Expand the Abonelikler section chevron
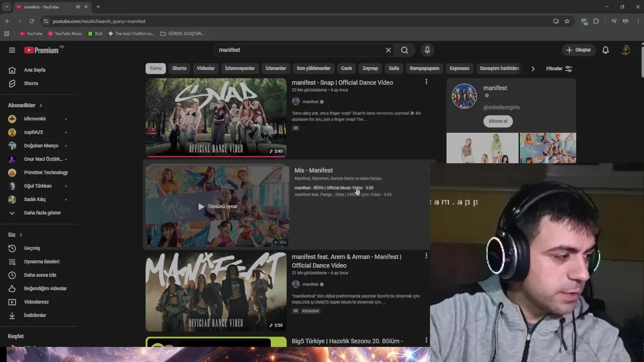Viewport: 644px width, 362px height. coord(41,106)
